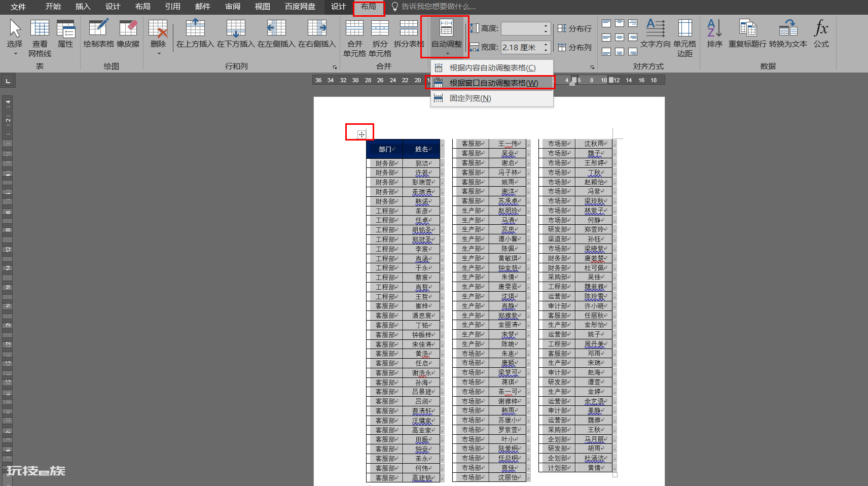Align cell text middle right

[633, 38]
